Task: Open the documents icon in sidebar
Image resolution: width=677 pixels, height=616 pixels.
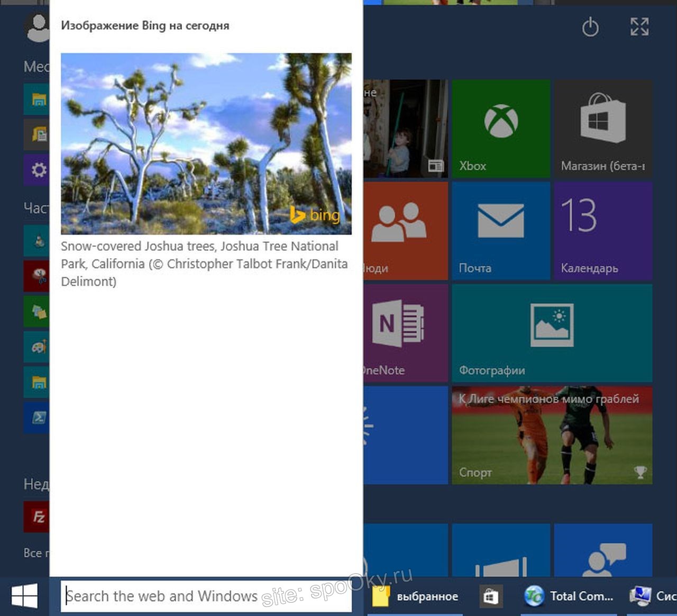Action: point(36,134)
